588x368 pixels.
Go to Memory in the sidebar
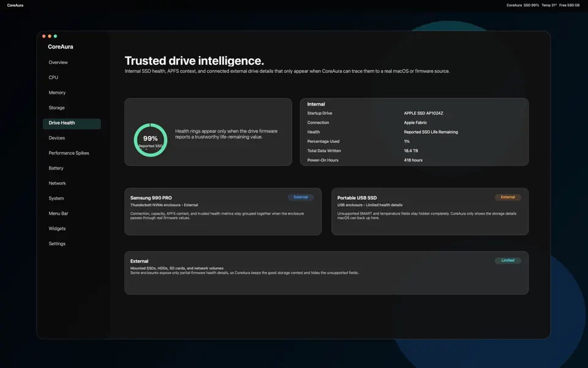[57, 93]
